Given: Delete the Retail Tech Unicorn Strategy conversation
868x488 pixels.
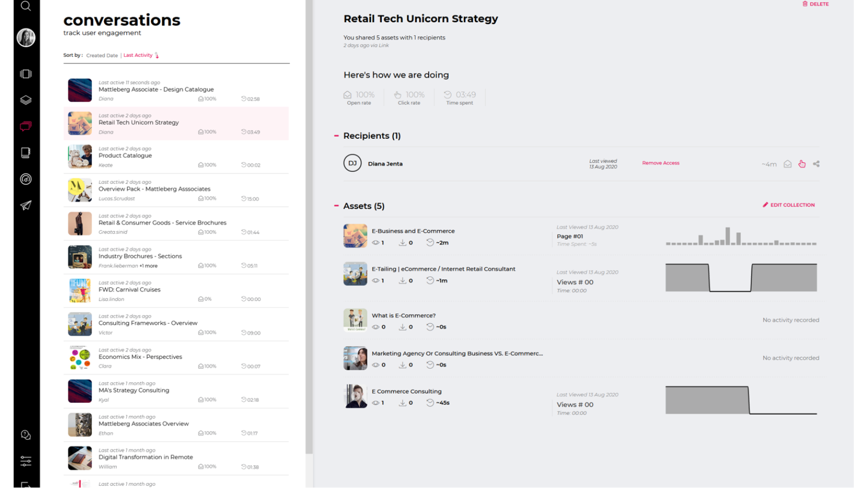Looking at the screenshot, I should point(815,4).
